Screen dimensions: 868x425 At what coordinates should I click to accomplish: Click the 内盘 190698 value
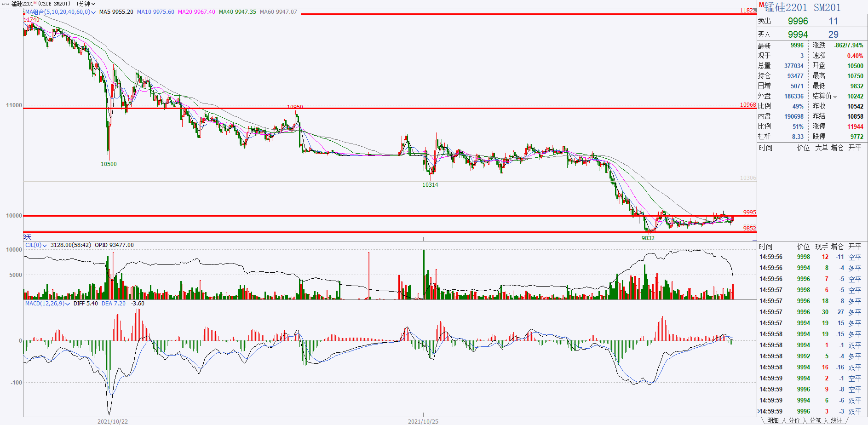pos(794,116)
